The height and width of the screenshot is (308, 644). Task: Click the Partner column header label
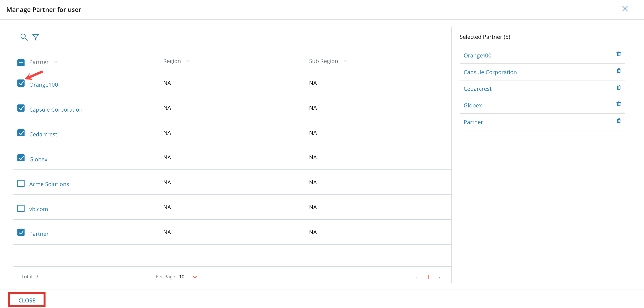(39, 62)
